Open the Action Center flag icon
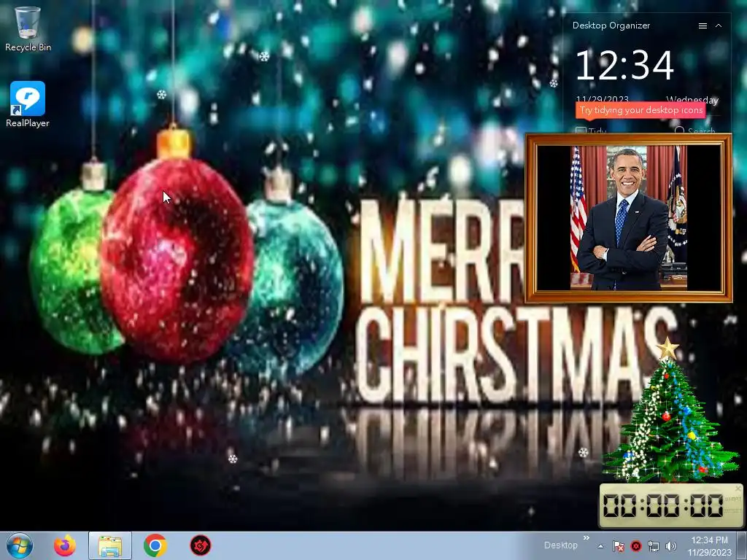The height and width of the screenshot is (560, 747). pos(619,546)
